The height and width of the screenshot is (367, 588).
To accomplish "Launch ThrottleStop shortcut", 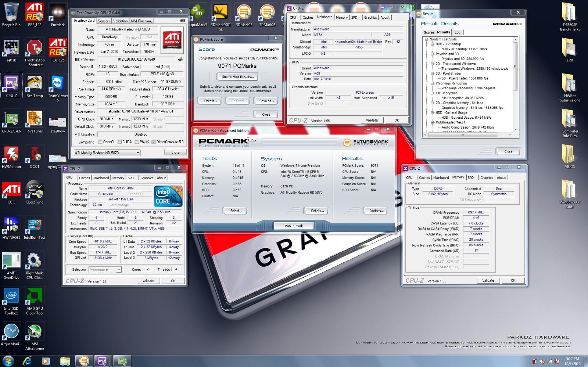I will [35, 53].
